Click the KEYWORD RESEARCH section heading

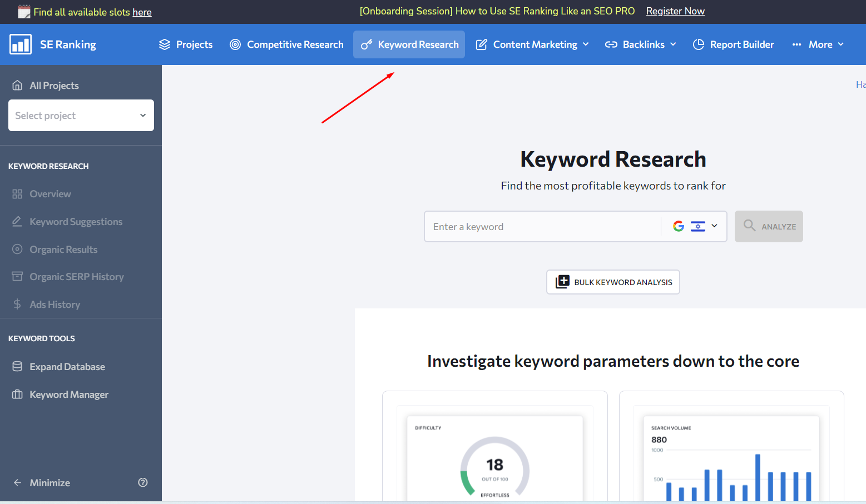pos(48,166)
